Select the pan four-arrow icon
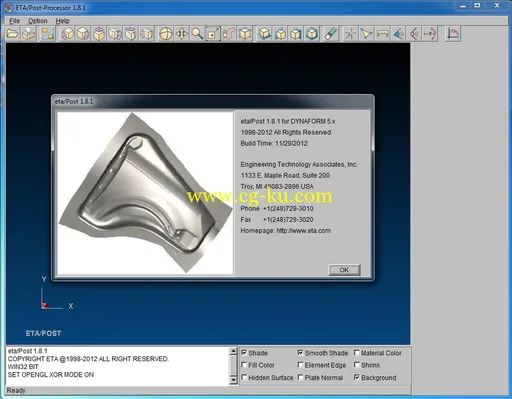This screenshot has height=399, width=512. pyautogui.click(x=182, y=34)
